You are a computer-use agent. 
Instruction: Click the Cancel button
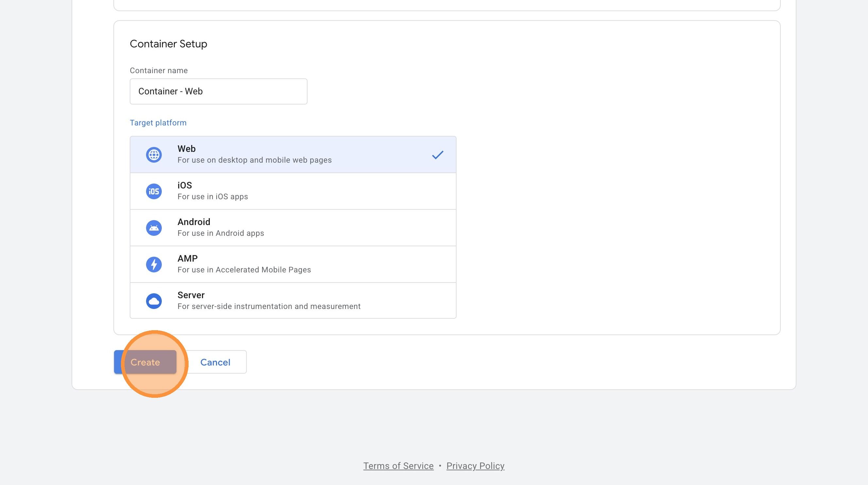(x=215, y=362)
